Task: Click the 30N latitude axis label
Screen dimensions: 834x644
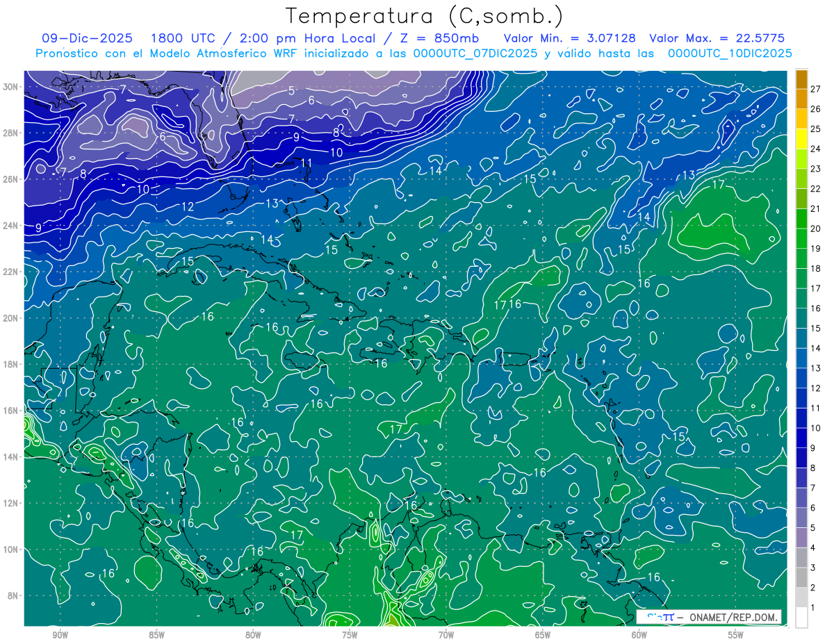Action: pyautogui.click(x=12, y=87)
